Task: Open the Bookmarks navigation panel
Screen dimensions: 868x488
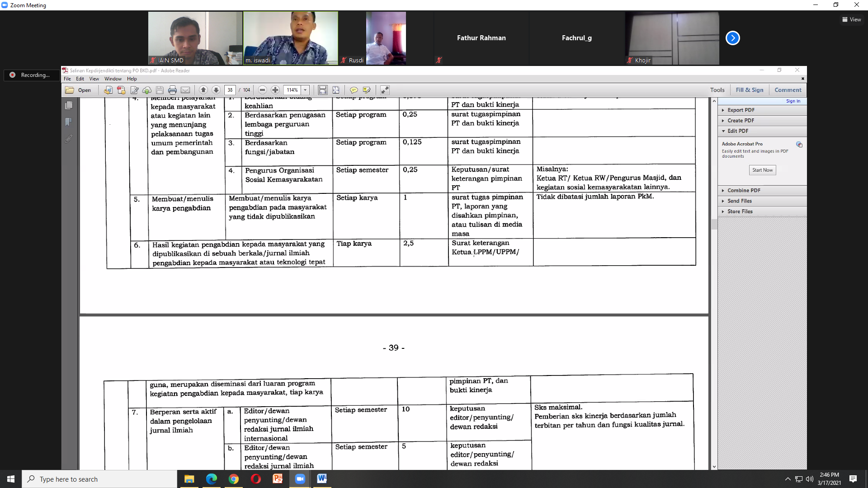Action: tap(69, 122)
